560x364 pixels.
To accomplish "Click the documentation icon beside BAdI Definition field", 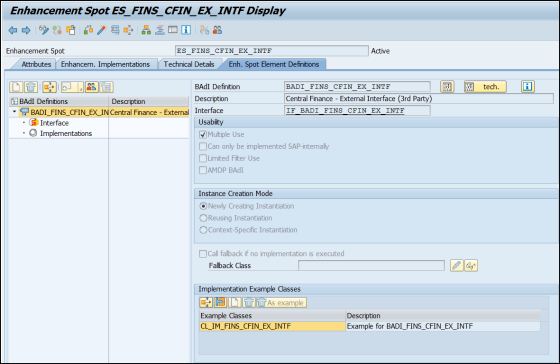I will pyautogui.click(x=447, y=86).
